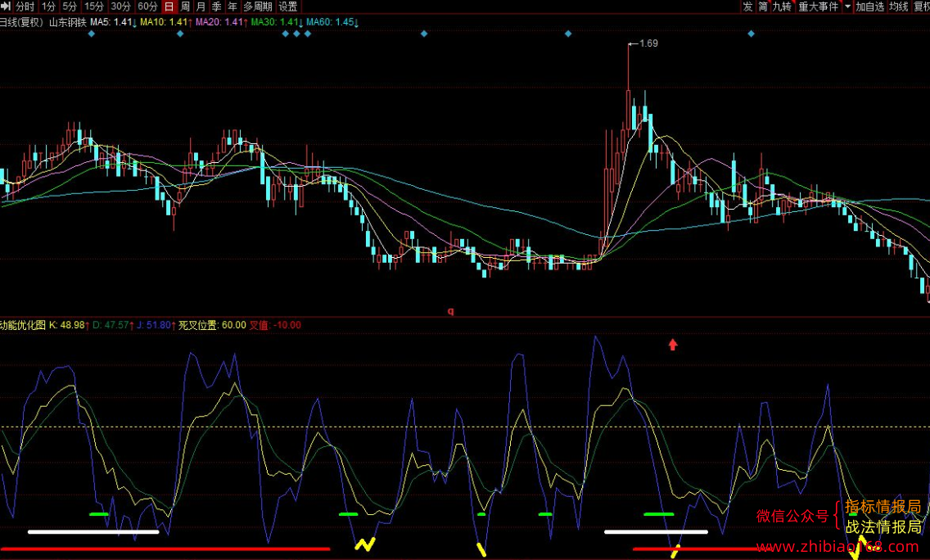Switch to the 分时 intraday chart tab
This screenshot has width=930, height=560.
[25, 7]
